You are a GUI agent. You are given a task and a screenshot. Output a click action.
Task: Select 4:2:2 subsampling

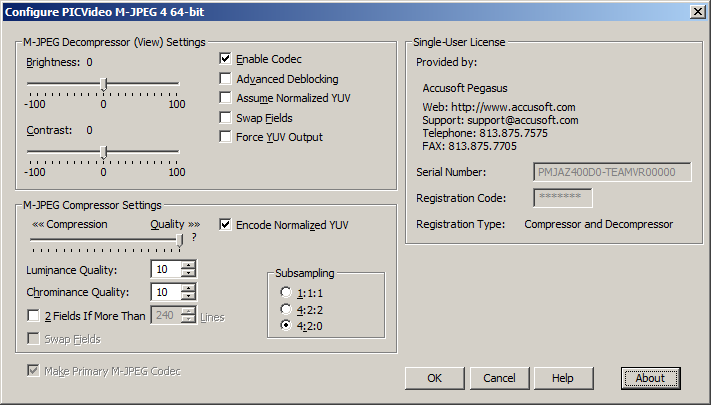click(287, 309)
